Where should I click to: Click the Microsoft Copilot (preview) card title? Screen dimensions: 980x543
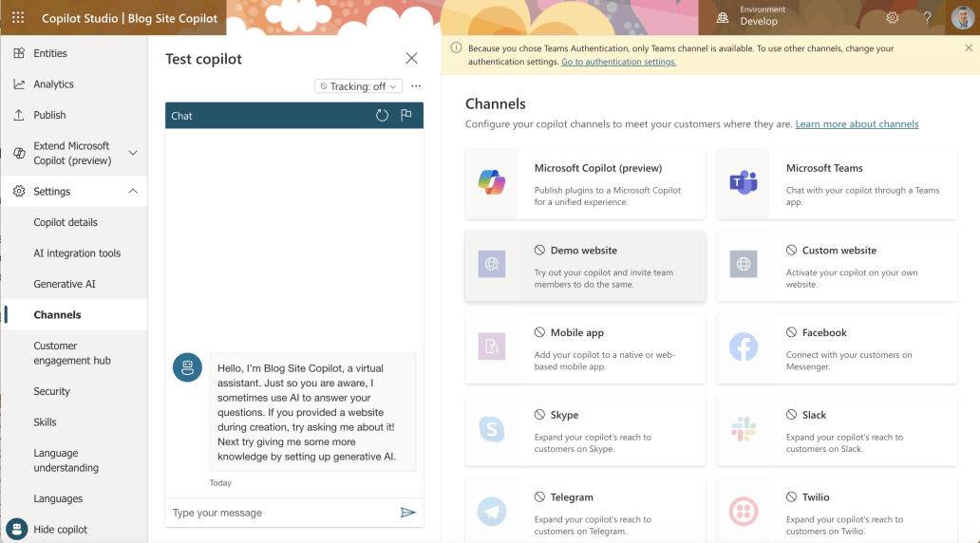(598, 168)
